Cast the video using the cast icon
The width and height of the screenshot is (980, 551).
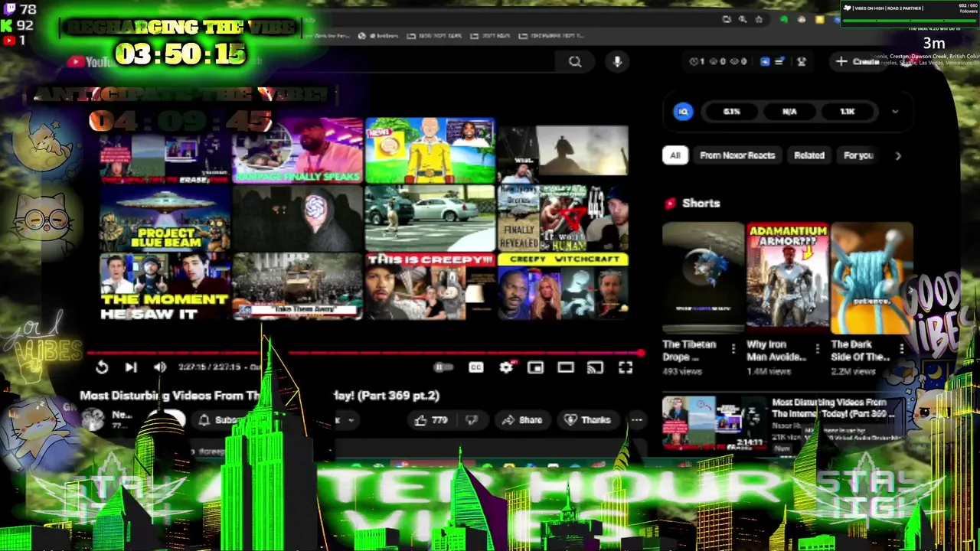[595, 367]
